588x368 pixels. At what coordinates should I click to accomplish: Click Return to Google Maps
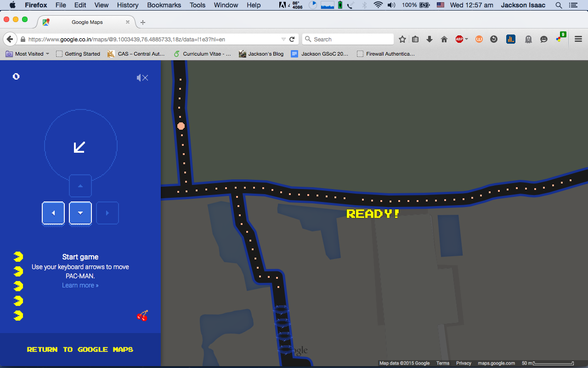80,350
